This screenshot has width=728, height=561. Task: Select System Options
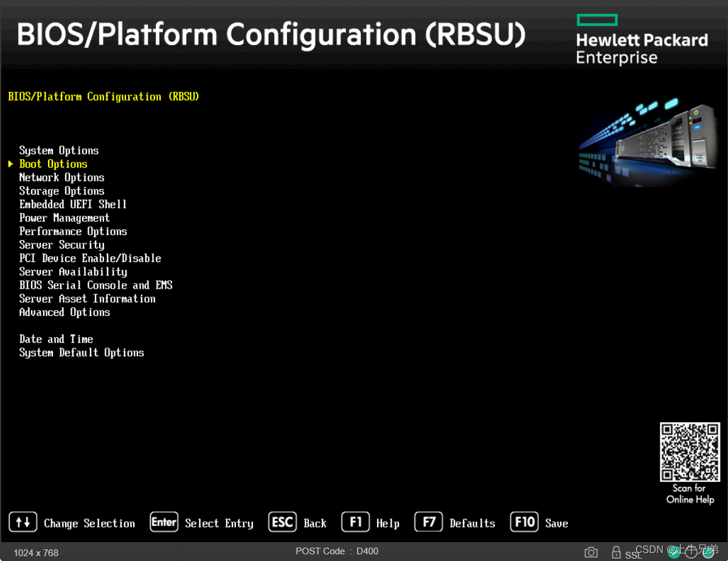(58, 150)
